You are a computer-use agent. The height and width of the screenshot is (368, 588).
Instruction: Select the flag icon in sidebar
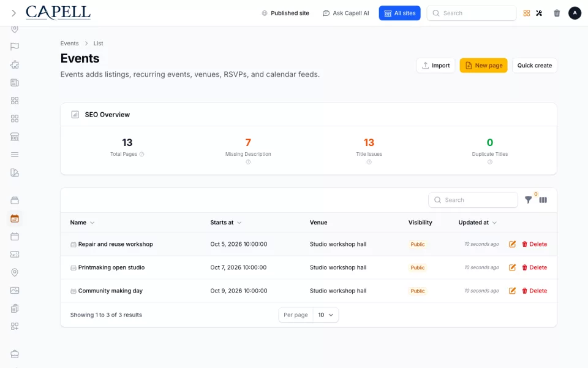coord(15,47)
